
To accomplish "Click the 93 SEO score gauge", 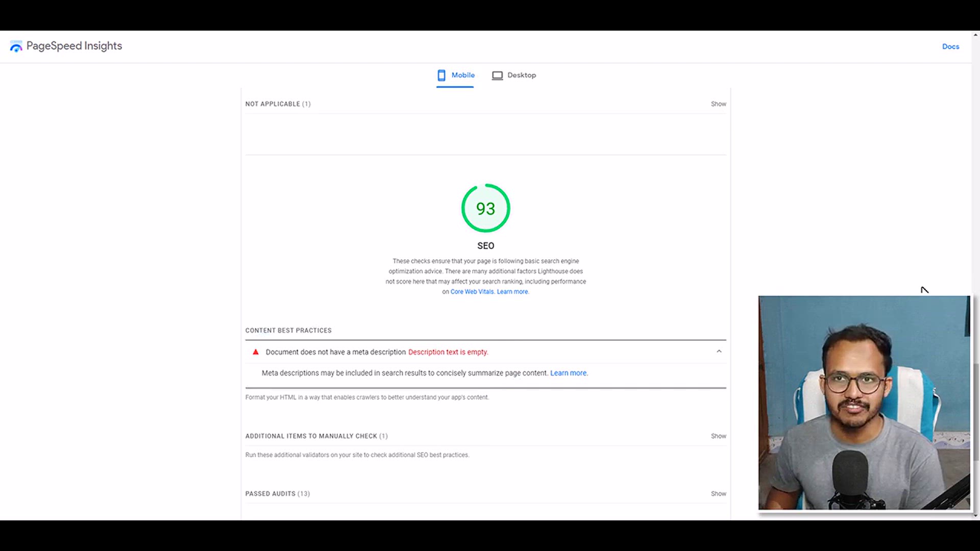I will pyautogui.click(x=485, y=208).
